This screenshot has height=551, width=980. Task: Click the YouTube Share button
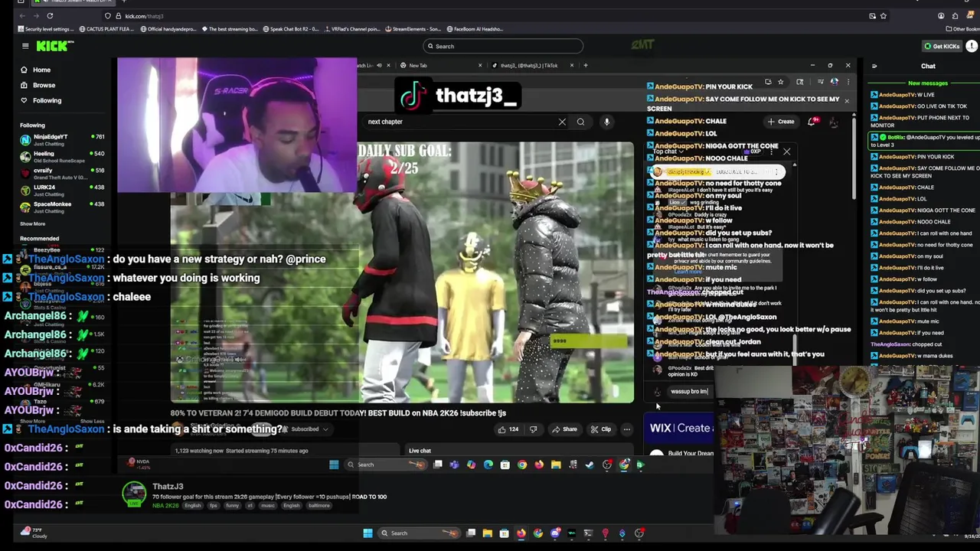click(564, 429)
